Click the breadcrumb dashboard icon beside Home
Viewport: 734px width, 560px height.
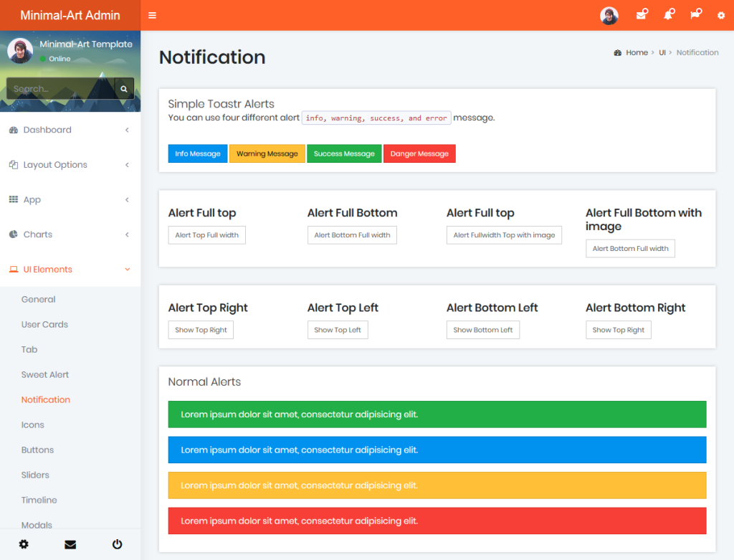(617, 53)
